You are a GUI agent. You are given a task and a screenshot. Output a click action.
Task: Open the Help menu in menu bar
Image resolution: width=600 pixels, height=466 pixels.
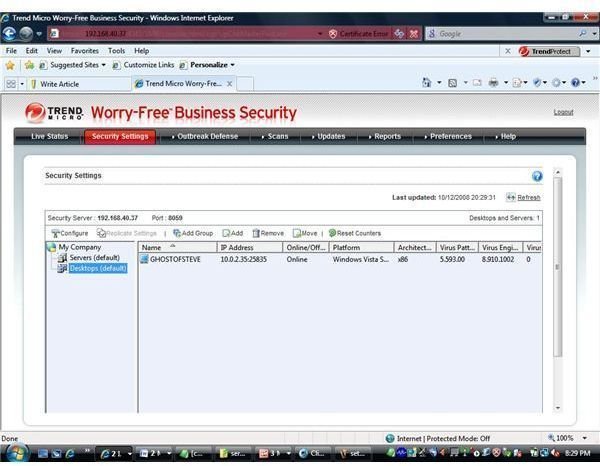[x=141, y=51]
